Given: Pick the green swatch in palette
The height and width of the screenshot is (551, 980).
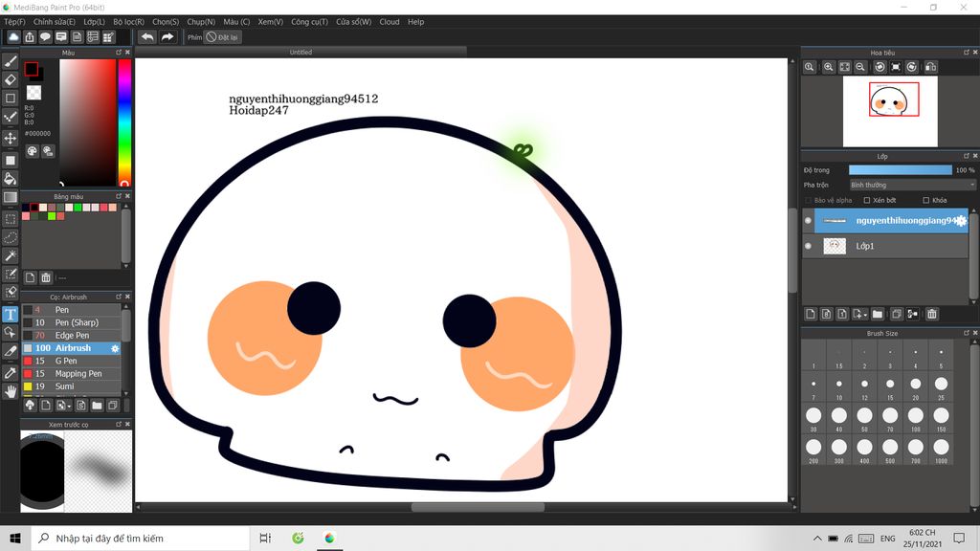Looking at the screenshot, I should click(x=78, y=208).
